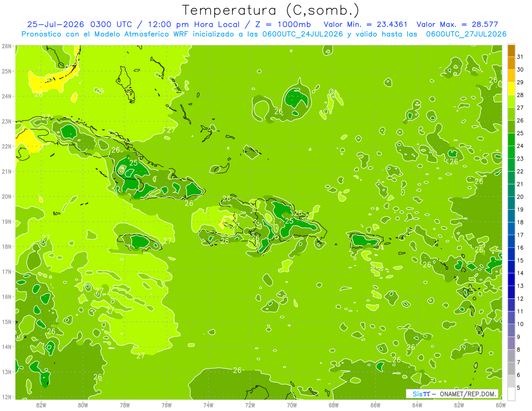The image size is (532, 411).
Task: Click the "62W" longitude axis label
Action: point(459,405)
